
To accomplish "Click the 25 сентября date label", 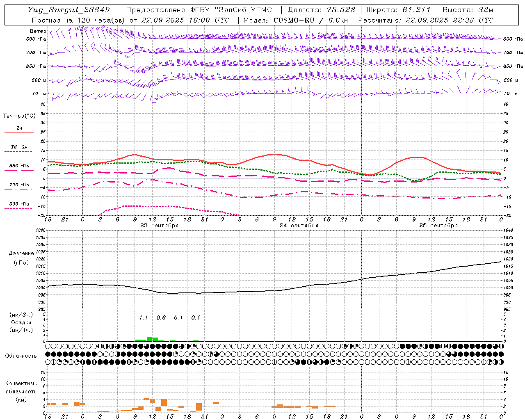I will click(x=438, y=226).
